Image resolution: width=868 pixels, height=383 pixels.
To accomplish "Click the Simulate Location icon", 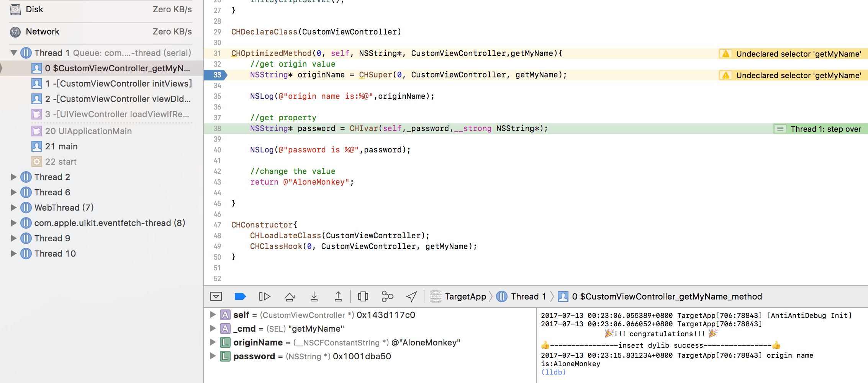I will (x=411, y=296).
